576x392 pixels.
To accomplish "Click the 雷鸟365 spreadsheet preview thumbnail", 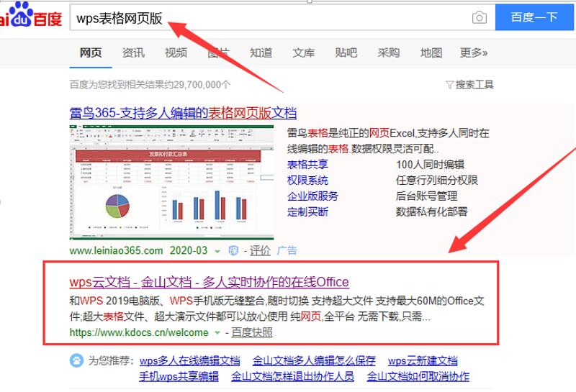I will (x=171, y=182).
